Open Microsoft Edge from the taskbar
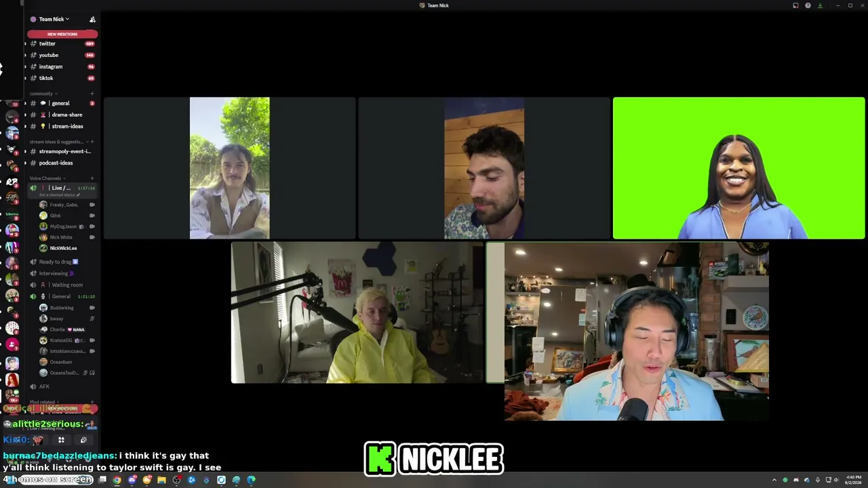The height and width of the screenshot is (488, 868). coord(251,481)
